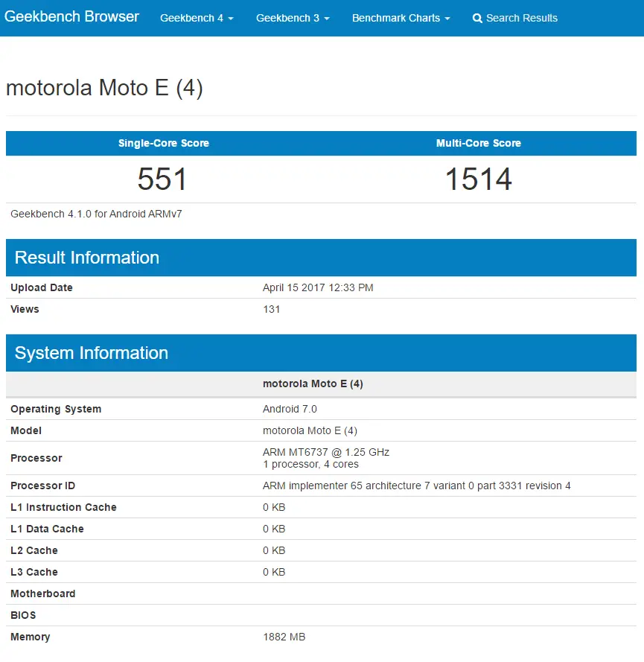Click the L2 Cache label
This screenshot has width=644, height=662.
(x=34, y=550)
